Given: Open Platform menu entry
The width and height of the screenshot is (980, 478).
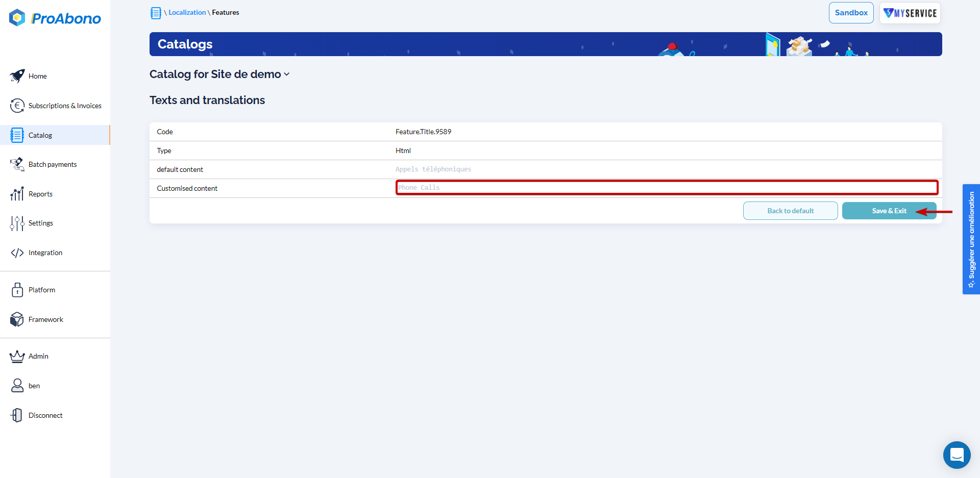Looking at the screenshot, I should (x=42, y=290).
